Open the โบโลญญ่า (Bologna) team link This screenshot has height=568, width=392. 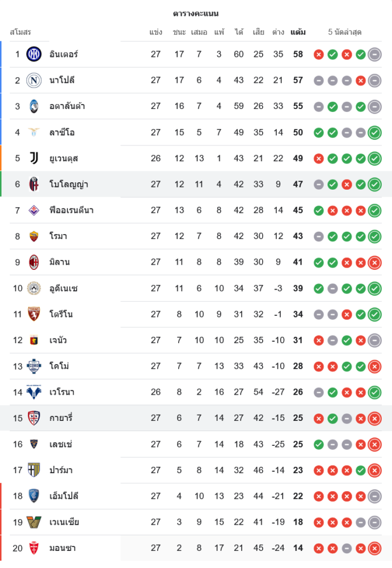pyautogui.click(x=69, y=184)
